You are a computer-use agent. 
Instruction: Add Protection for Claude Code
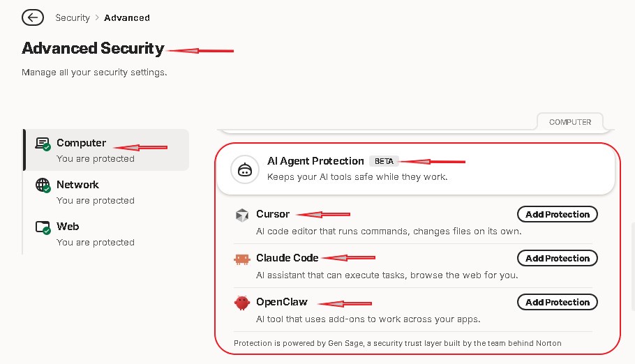[x=558, y=258]
